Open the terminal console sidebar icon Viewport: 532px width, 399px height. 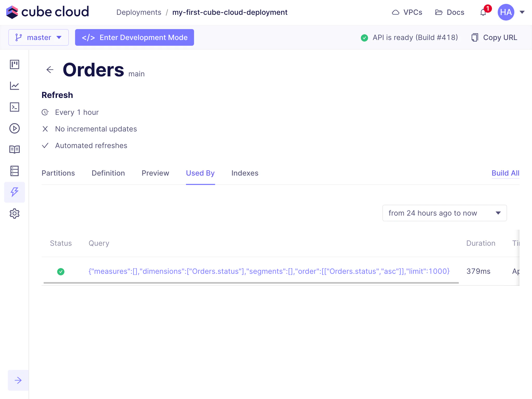point(15,107)
